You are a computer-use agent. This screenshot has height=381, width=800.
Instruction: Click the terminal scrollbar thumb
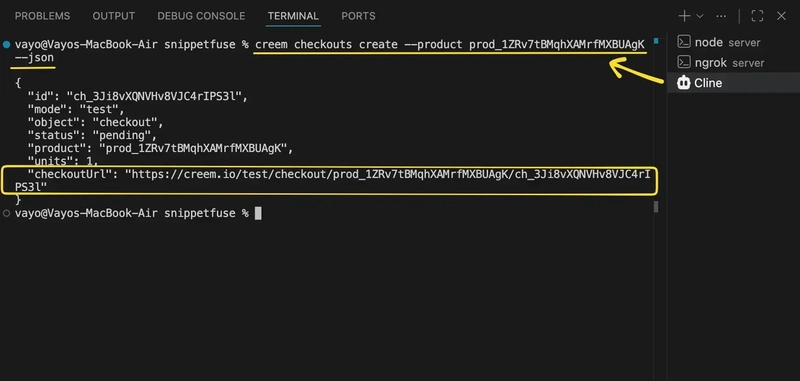[x=656, y=207]
